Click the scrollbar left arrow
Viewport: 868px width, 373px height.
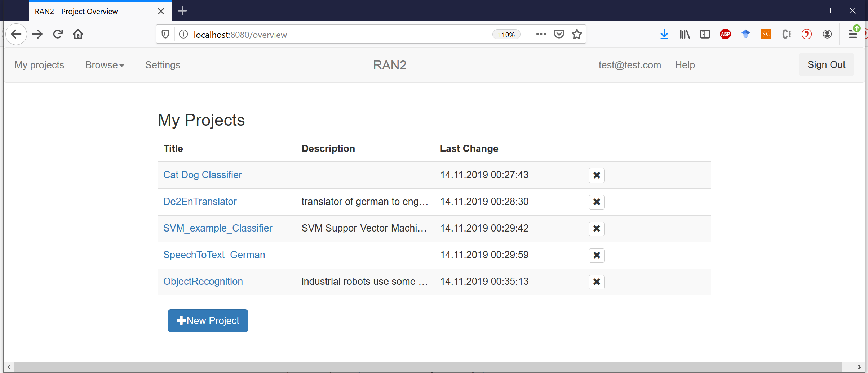9,367
